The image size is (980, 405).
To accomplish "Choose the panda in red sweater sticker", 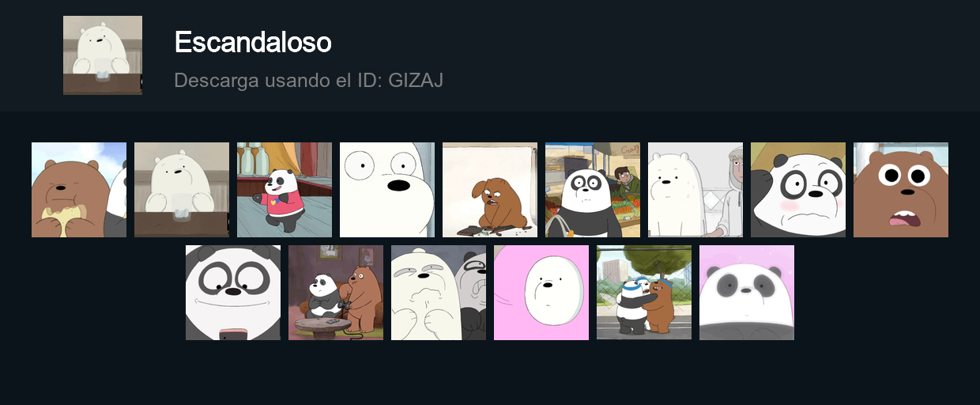I will pos(285,190).
